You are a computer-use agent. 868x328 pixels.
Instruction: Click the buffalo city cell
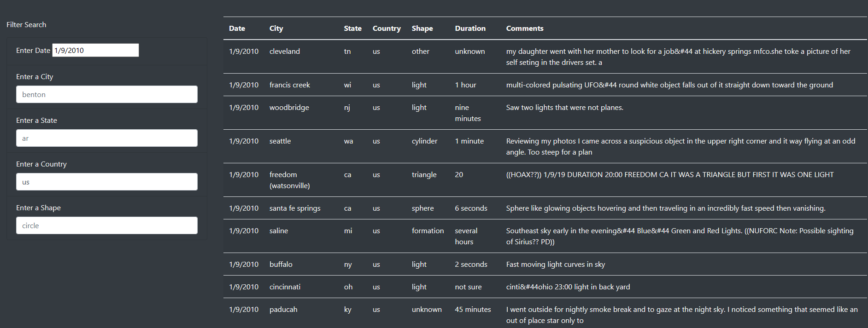pyautogui.click(x=281, y=265)
